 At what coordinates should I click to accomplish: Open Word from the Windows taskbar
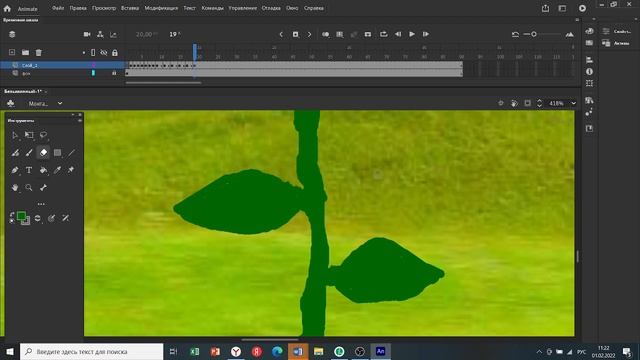(298, 351)
